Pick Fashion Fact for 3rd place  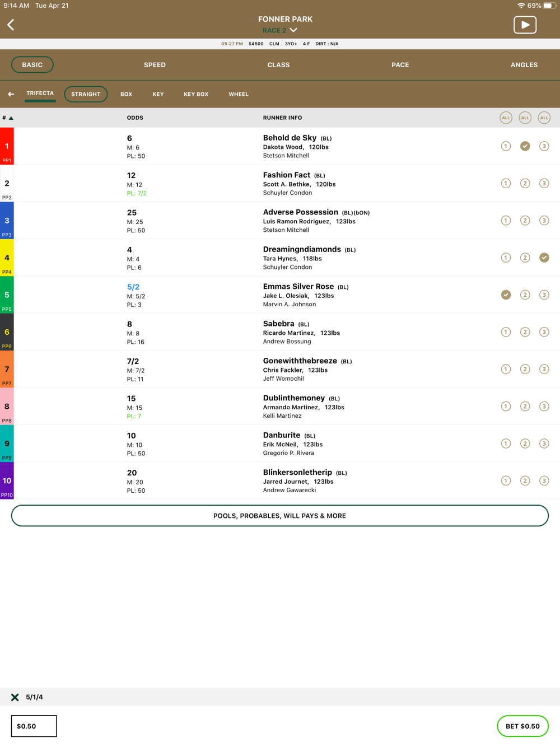(544, 183)
